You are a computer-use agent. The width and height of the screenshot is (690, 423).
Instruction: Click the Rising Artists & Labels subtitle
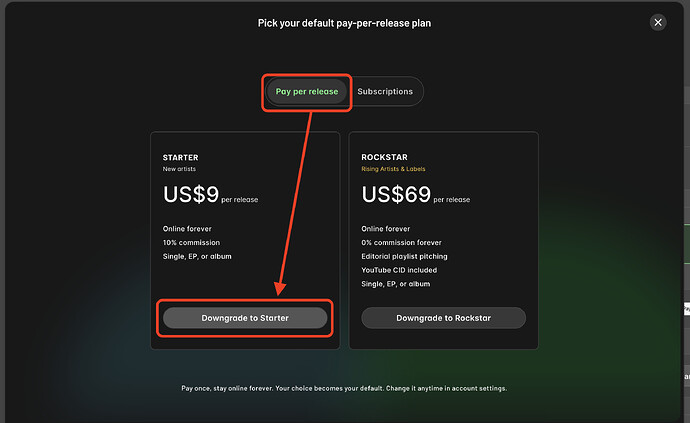pyautogui.click(x=400, y=169)
